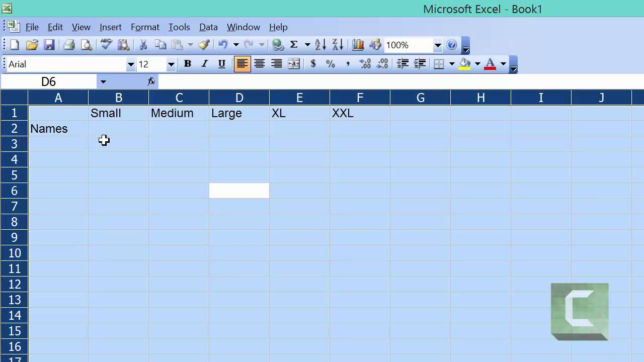Toggle Underline formatting

click(x=222, y=64)
